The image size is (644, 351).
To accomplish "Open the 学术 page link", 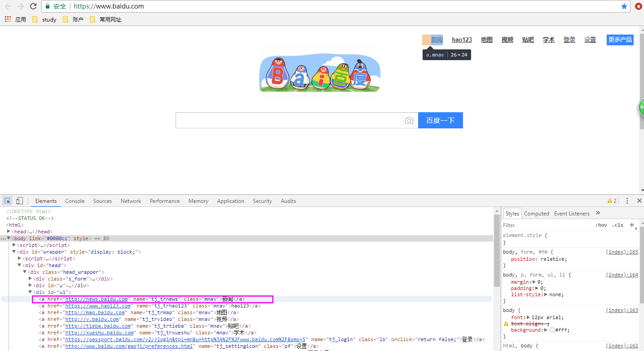I will click(549, 40).
